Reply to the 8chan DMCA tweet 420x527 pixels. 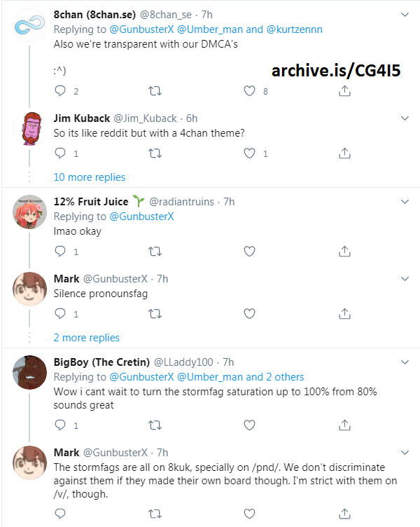click(x=60, y=90)
